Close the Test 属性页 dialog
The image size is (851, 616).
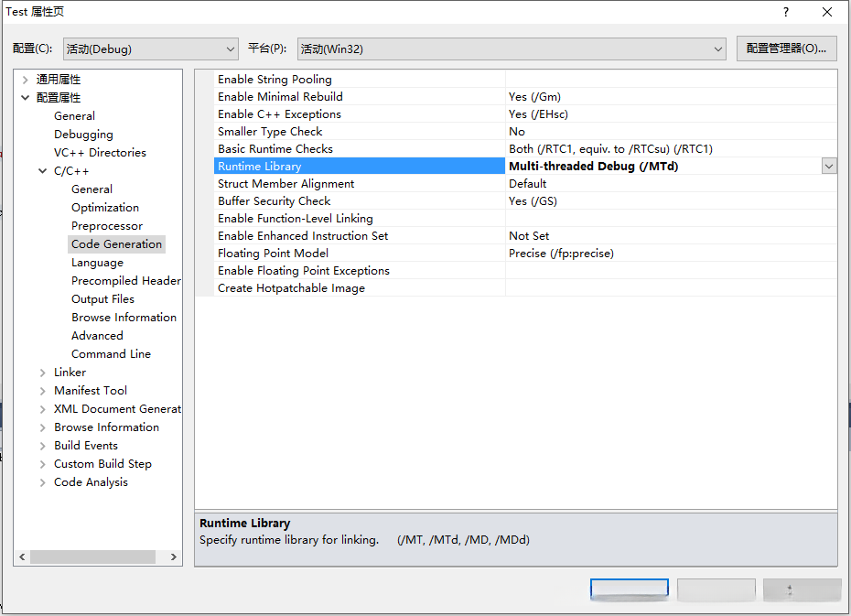pos(827,12)
